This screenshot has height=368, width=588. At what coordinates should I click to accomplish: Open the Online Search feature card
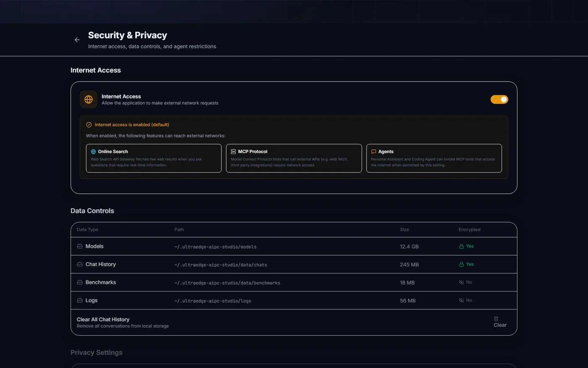(154, 158)
